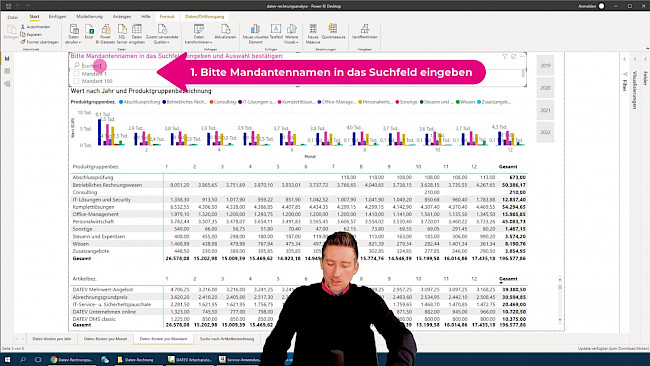Click the taskbar search magnifier
The image size is (650, 366).
23,359
